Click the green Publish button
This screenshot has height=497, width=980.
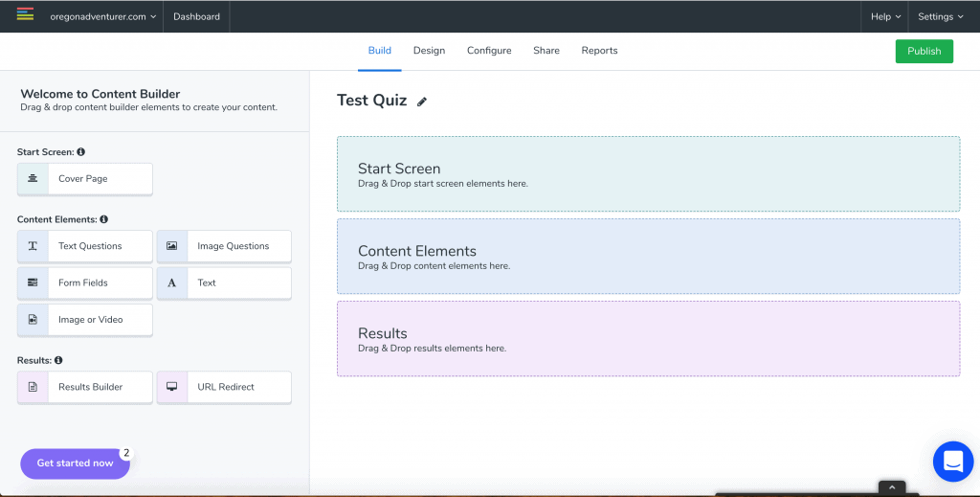(924, 52)
